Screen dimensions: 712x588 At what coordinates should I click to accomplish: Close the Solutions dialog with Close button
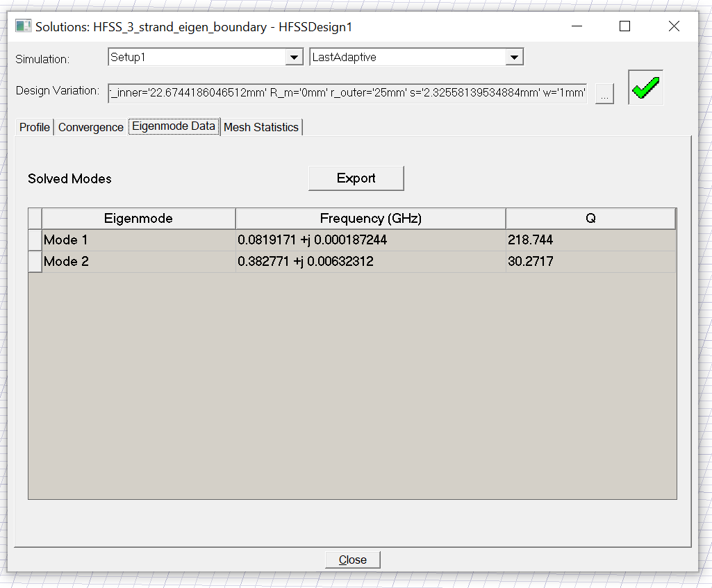tap(352, 560)
